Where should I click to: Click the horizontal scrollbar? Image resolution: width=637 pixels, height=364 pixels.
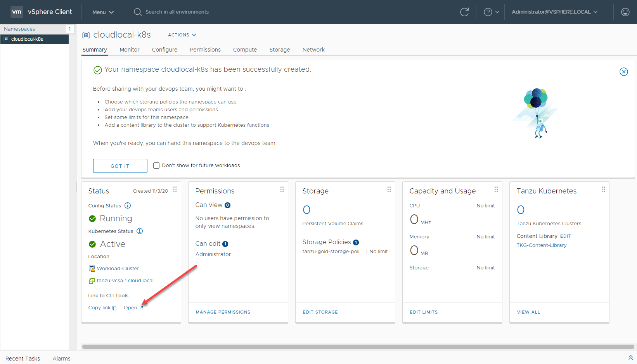(x=358, y=347)
